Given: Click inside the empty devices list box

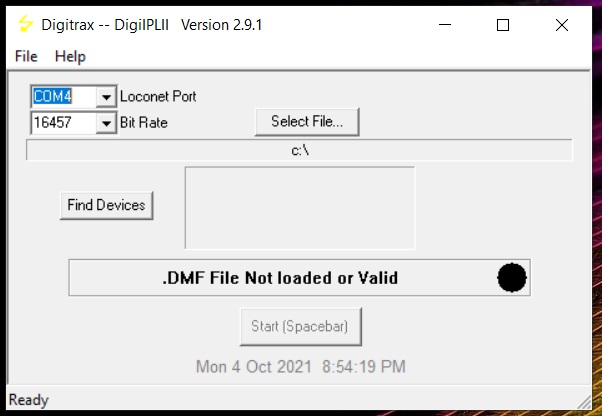Looking at the screenshot, I should click(300, 207).
